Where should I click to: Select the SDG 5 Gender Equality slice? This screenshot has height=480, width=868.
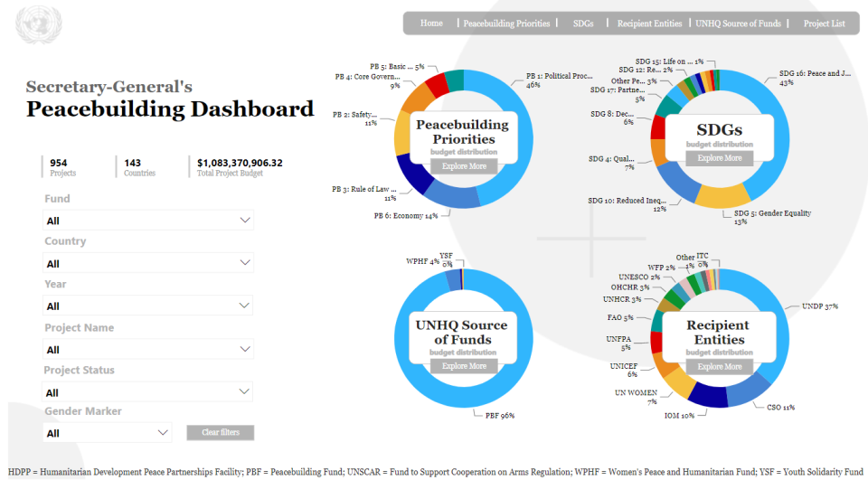pos(723,197)
